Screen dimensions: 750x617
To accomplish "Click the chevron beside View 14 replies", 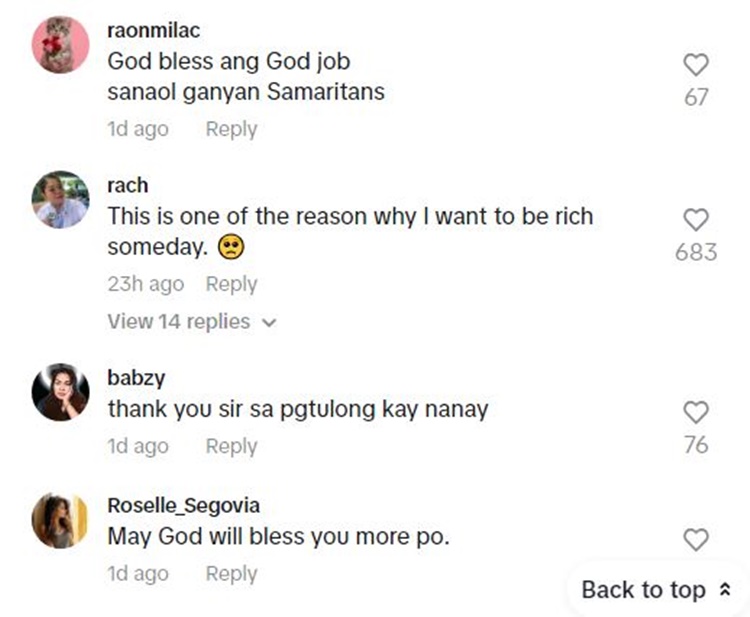I will pyautogui.click(x=267, y=322).
